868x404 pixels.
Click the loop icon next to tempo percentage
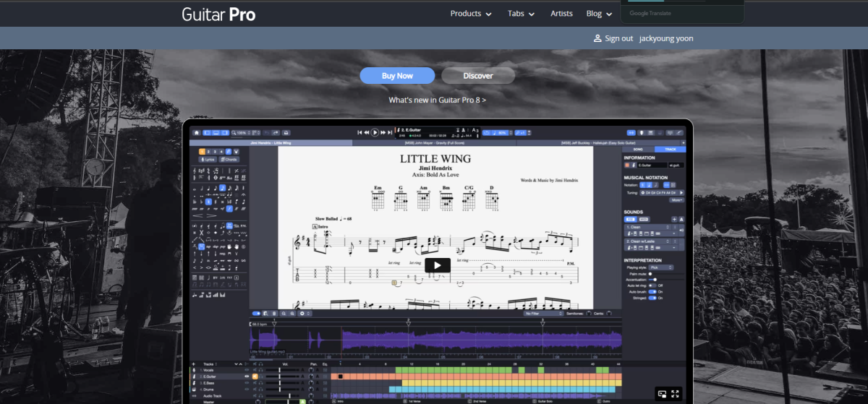coord(486,133)
